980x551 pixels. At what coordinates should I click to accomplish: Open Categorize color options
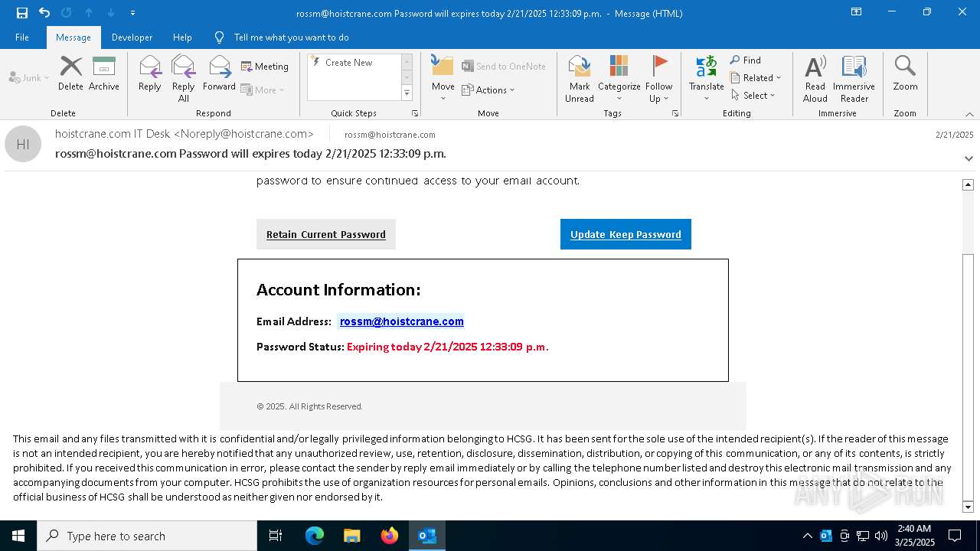click(619, 79)
